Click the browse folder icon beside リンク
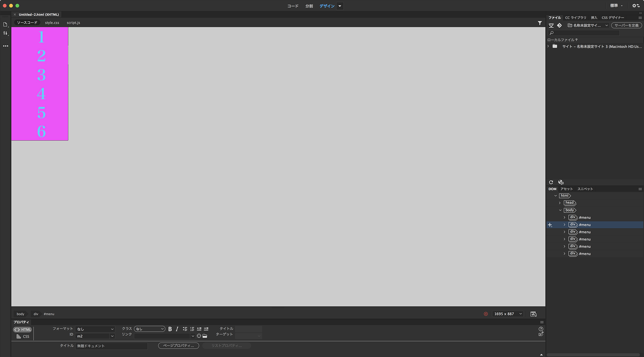 205,336
